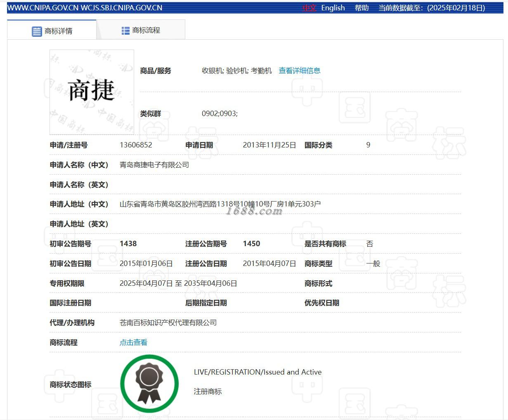Click 点击查看 trademark process link
The width and height of the screenshot is (508, 420).
pyautogui.click(x=133, y=342)
